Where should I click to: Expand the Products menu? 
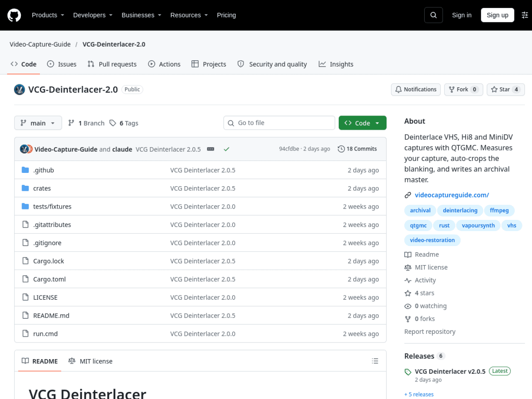[48, 15]
